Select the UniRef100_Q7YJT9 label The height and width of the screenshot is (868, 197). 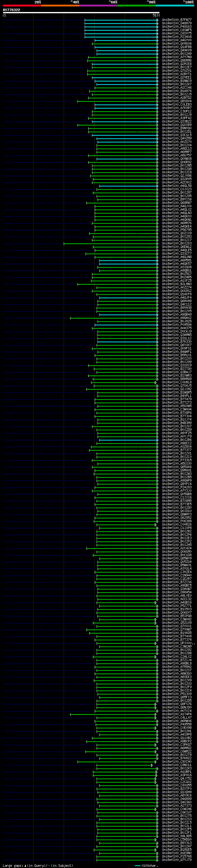coord(177,860)
